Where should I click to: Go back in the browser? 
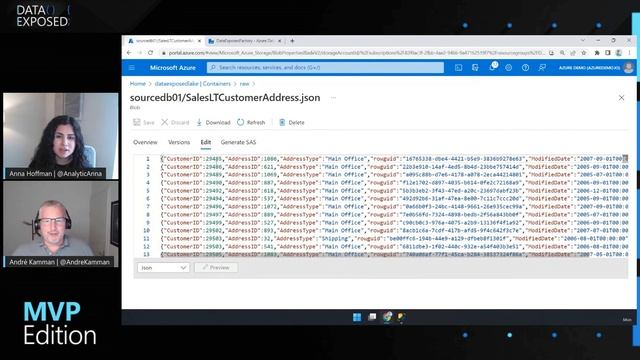129,53
